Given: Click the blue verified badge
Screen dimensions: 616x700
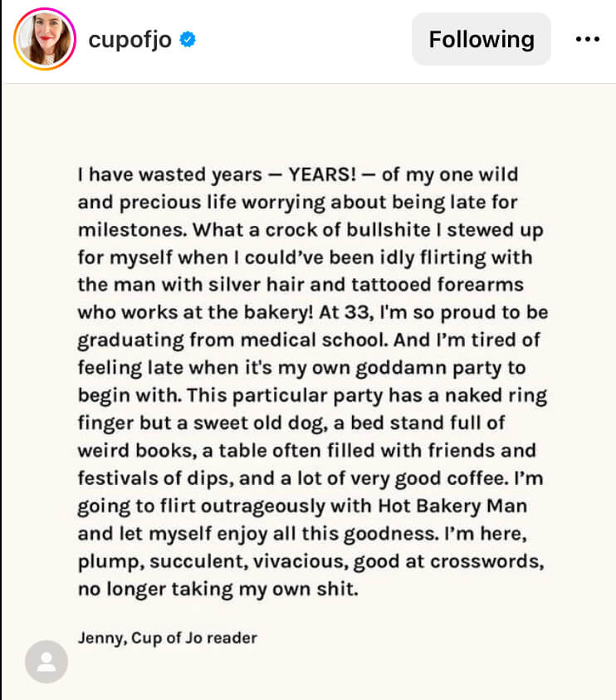Looking at the screenshot, I should (188, 39).
